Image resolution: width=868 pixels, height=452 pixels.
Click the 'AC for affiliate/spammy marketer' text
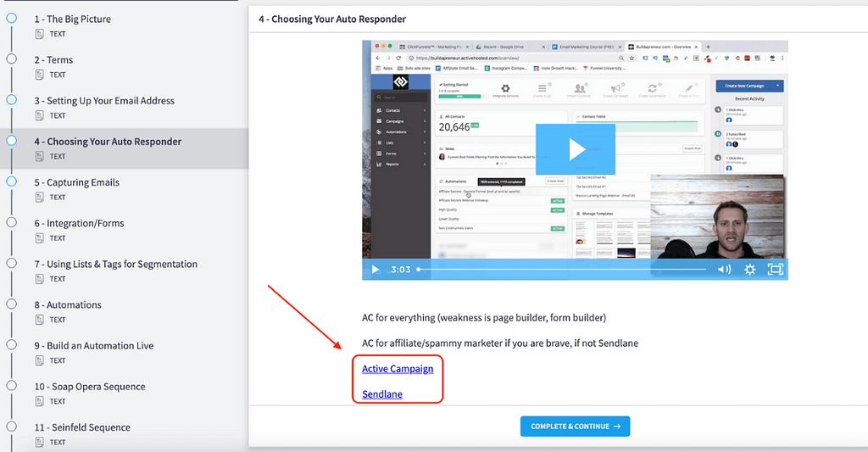pos(500,343)
